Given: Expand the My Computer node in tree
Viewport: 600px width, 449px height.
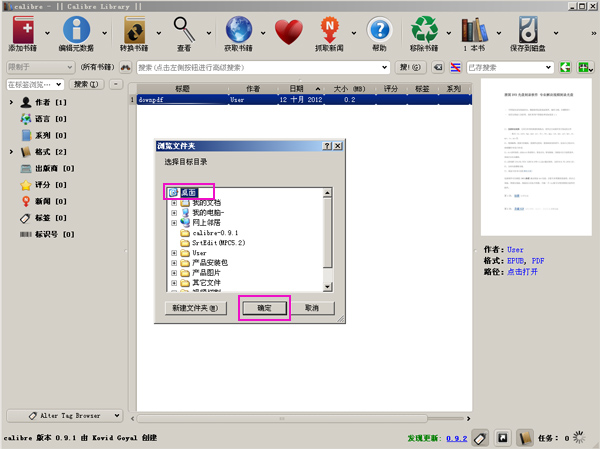Looking at the screenshot, I should 174,213.
